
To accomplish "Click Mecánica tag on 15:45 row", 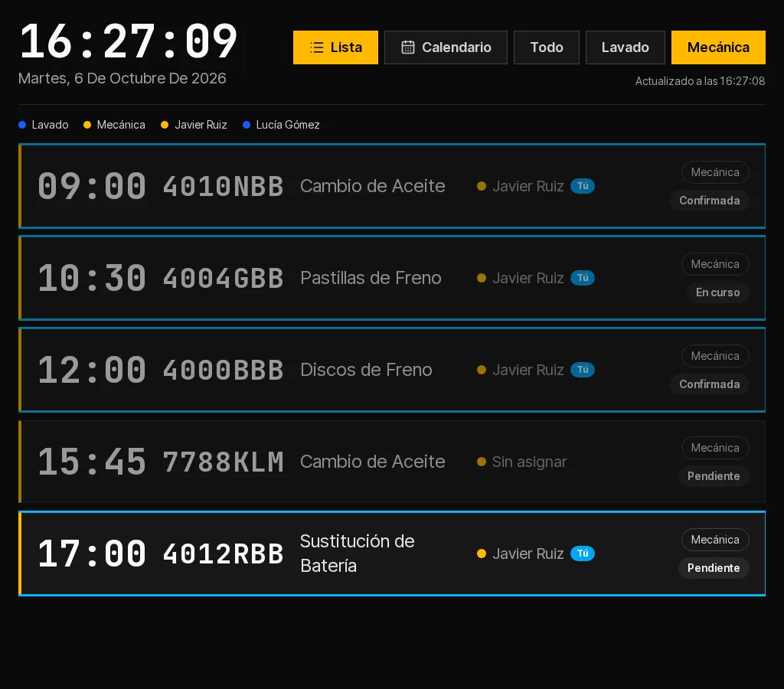I will 715,448.
